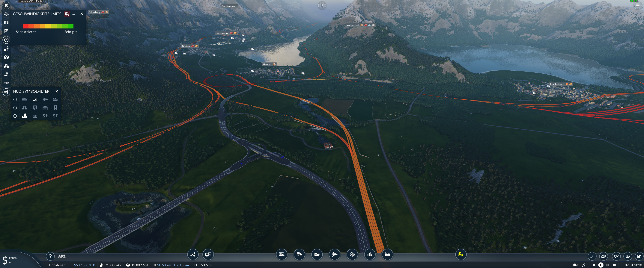Viewport: 644px width, 268px height.
Task: Toggle town building symbols in HUD filter
Action: pyautogui.click(x=25, y=116)
